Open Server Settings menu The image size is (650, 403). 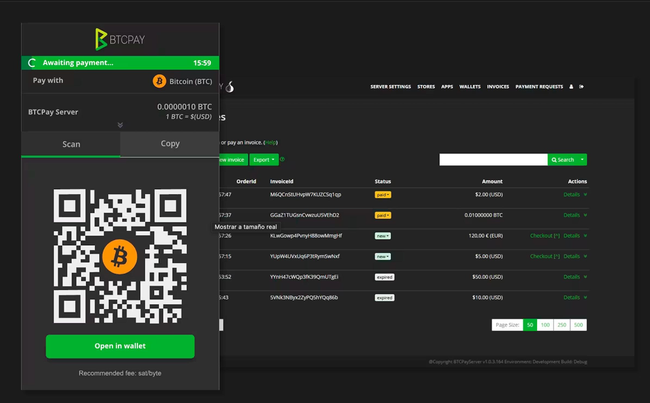pos(390,87)
